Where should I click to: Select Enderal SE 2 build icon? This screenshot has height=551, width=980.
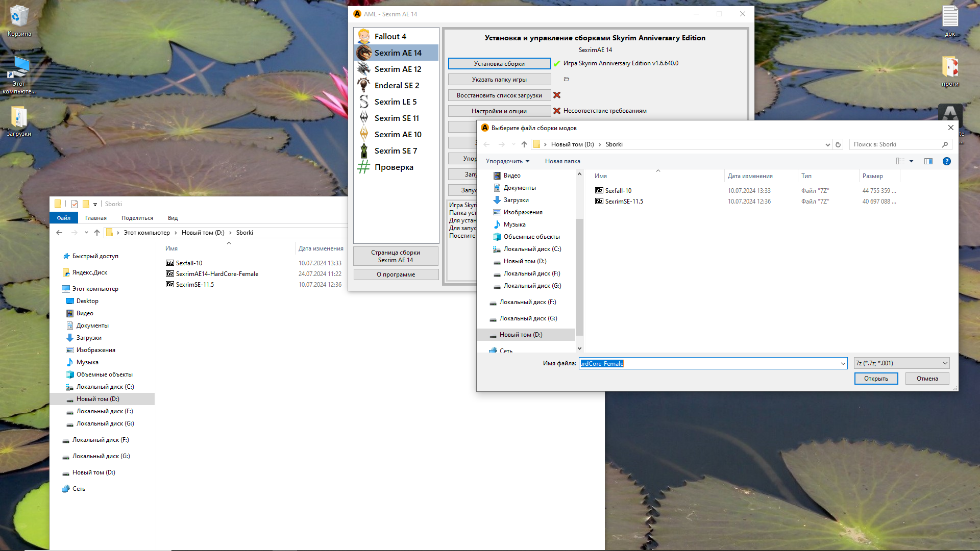[364, 85]
